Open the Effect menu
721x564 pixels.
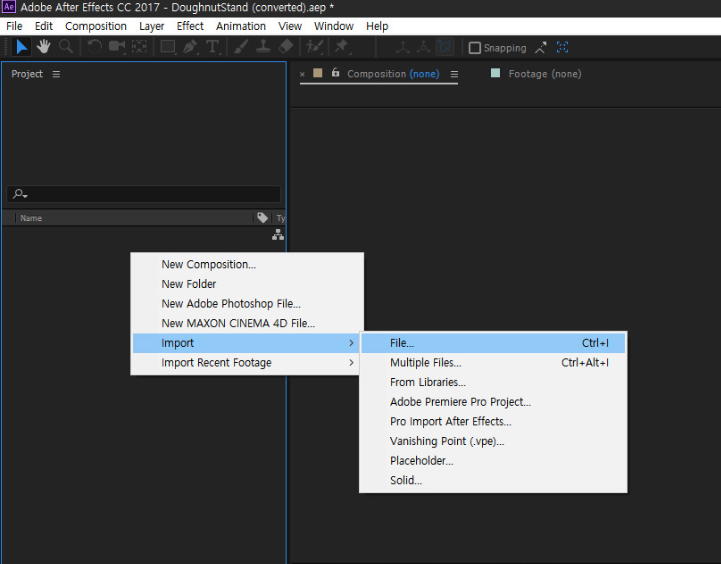tap(190, 26)
